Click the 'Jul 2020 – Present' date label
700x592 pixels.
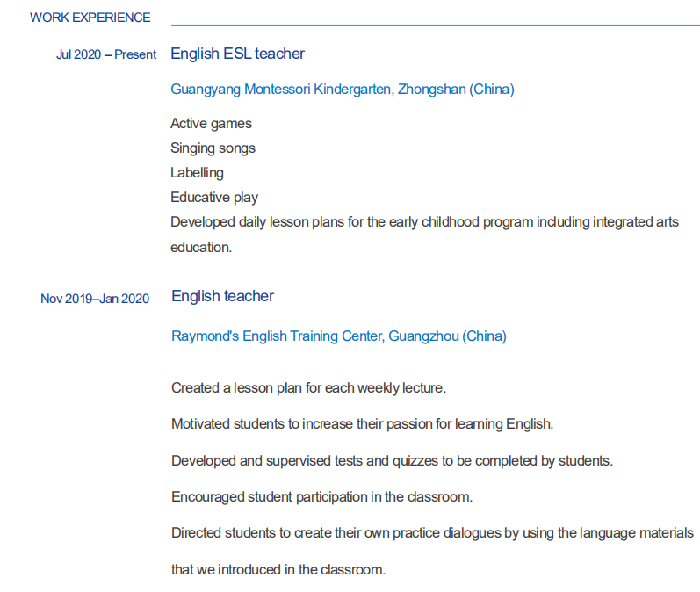(x=105, y=54)
